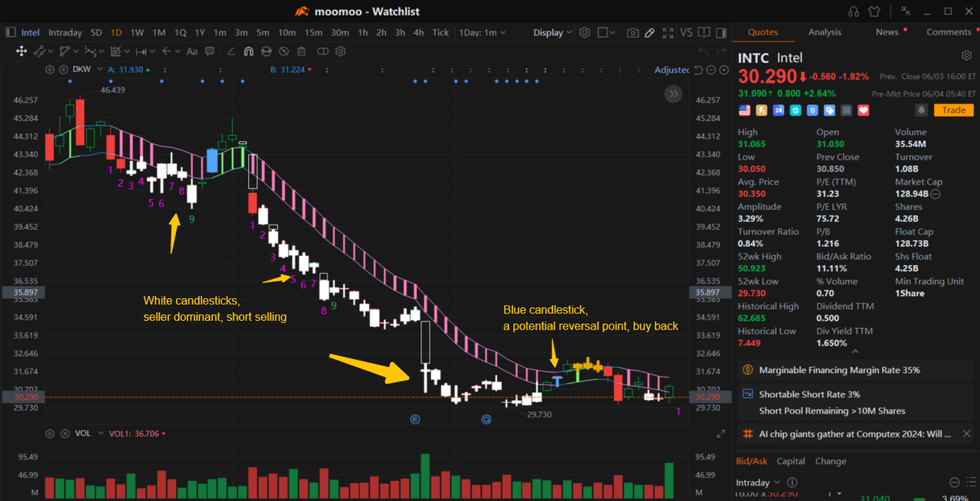Click the orange Trade button

pos(954,110)
